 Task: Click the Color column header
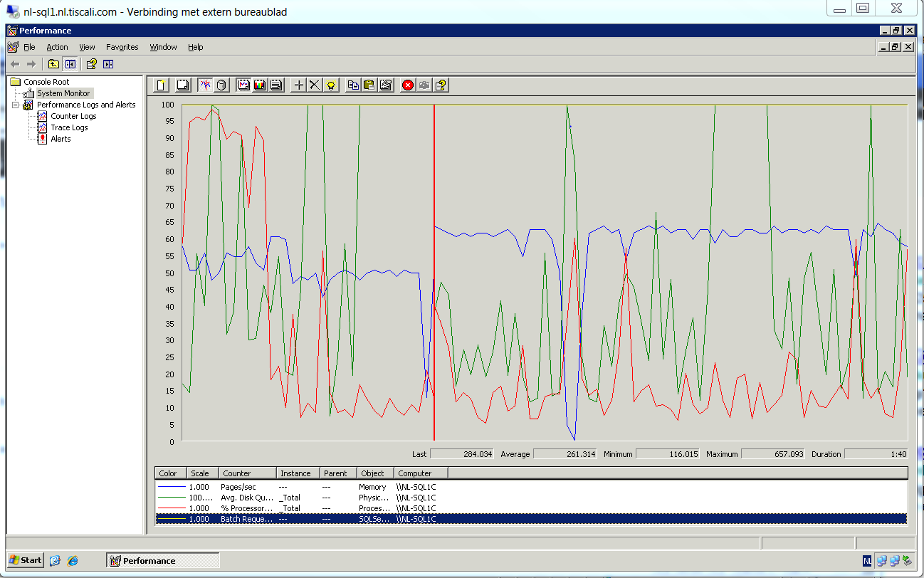click(x=171, y=473)
